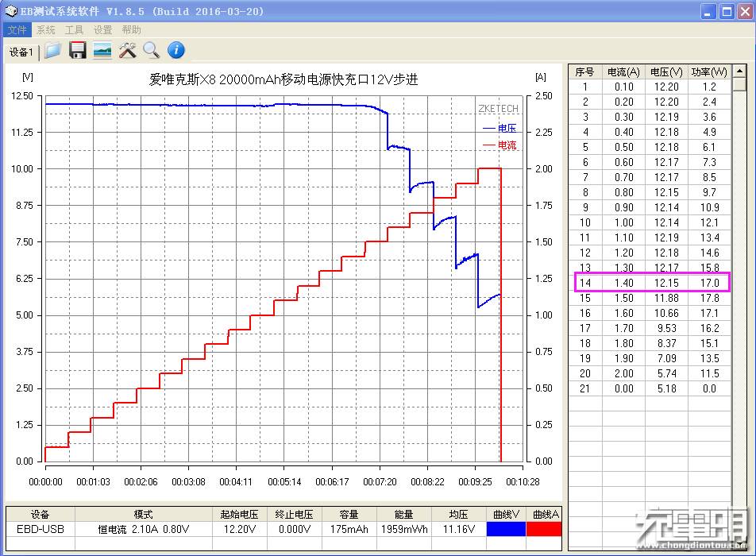756x556 pixels.
Task: Click the magnifying glass search icon
Action: pyautogui.click(x=152, y=50)
